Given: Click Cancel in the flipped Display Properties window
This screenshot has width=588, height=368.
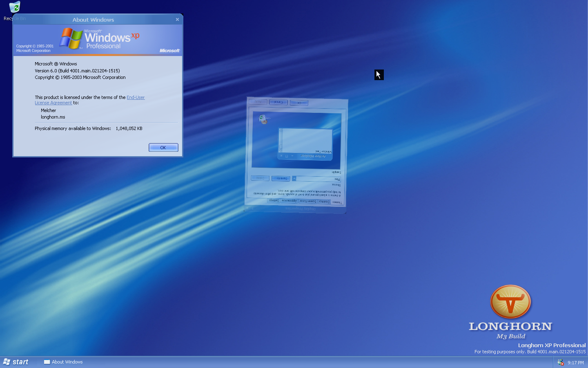Looking at the screenshot, I should click(278, 102).
